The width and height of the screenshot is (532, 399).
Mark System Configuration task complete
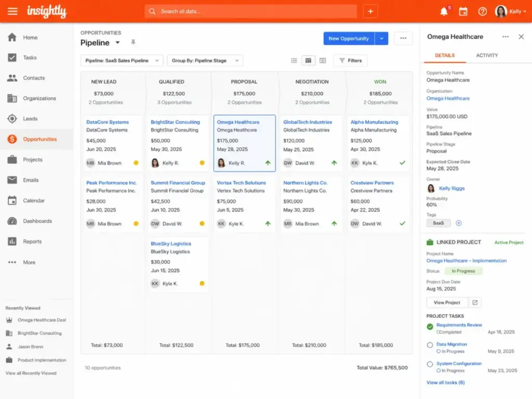point(430,364)
